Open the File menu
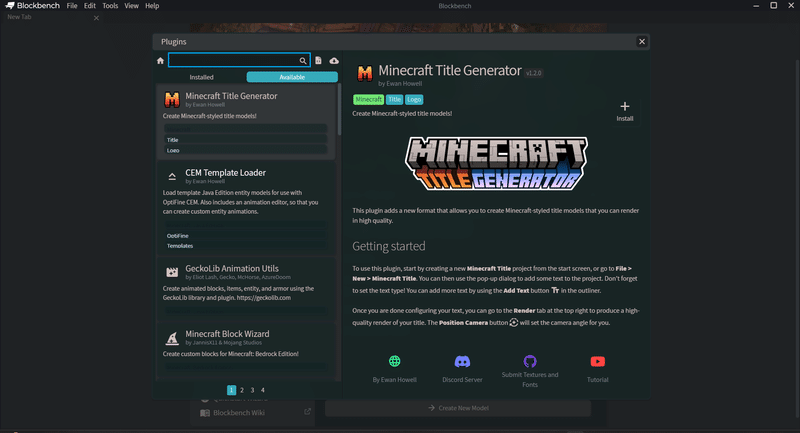The width and height of the screenshot is (800, 433). (72, 6)
